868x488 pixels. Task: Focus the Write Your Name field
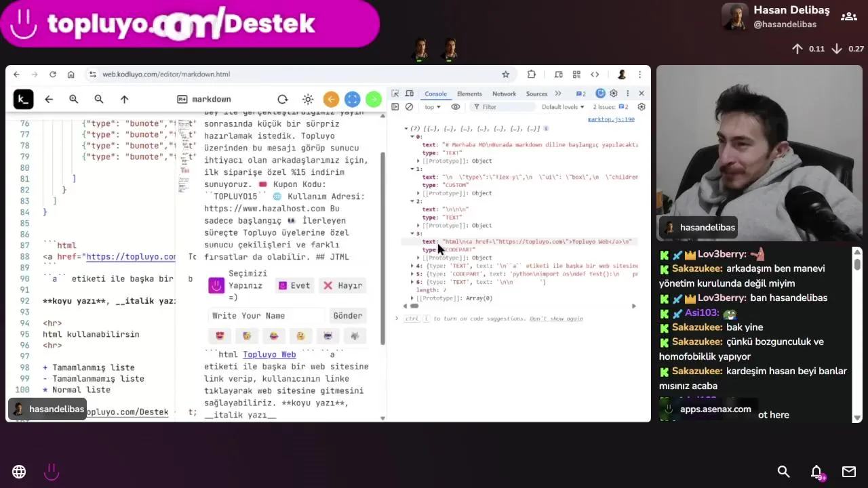267,316
